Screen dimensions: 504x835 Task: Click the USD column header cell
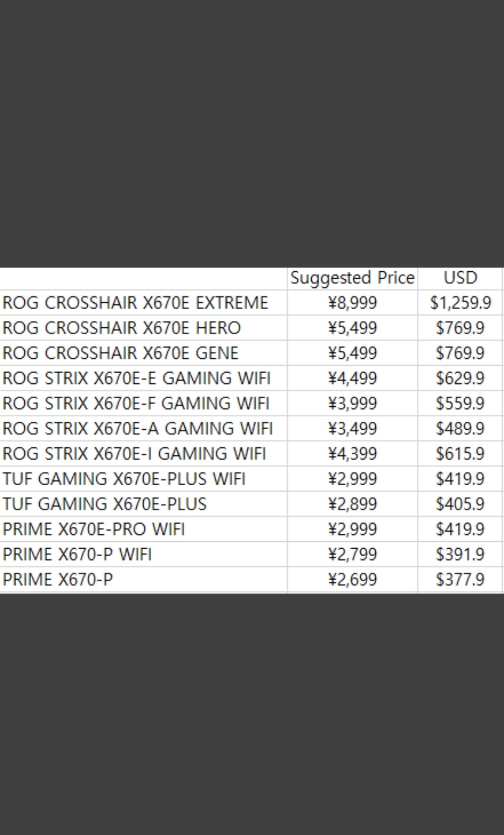click(x=460, y=278)
